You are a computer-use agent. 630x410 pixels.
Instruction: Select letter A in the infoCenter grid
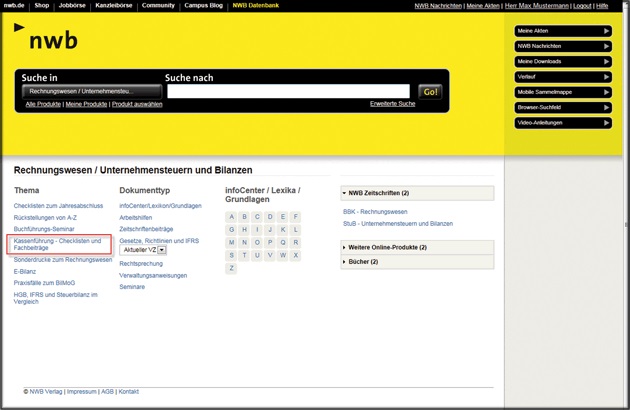click(x=232, y=216)
